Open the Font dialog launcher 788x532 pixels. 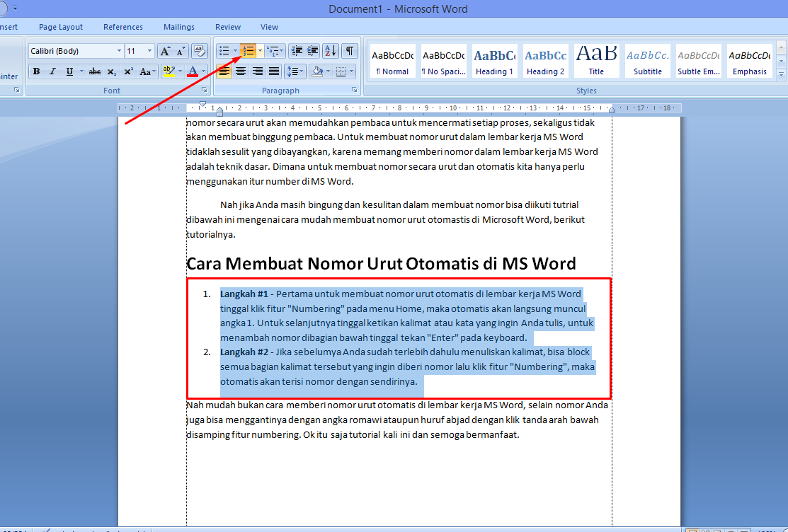click(204, 90)
